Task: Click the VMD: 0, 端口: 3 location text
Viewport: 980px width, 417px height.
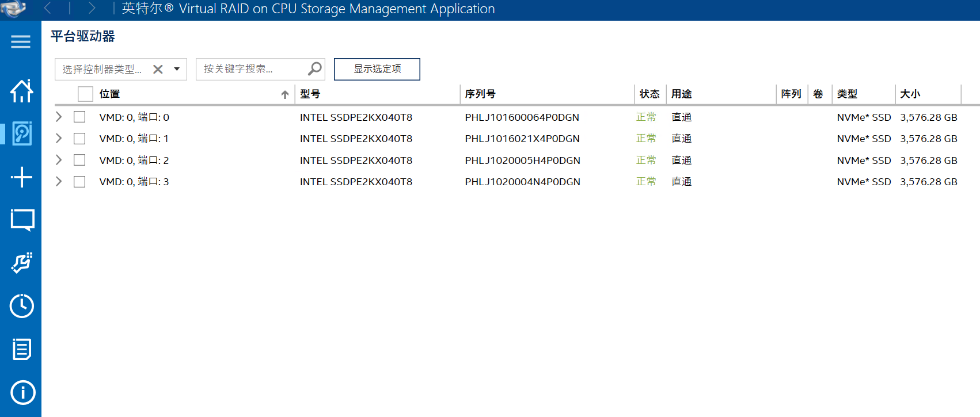Action: 134,182
